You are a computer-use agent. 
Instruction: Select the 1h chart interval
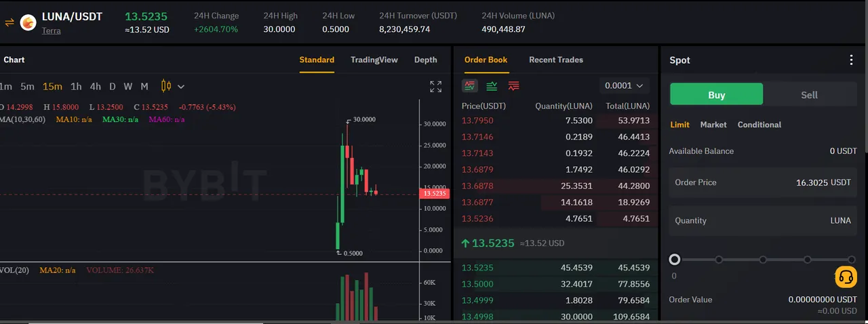(x=76, y=86)
